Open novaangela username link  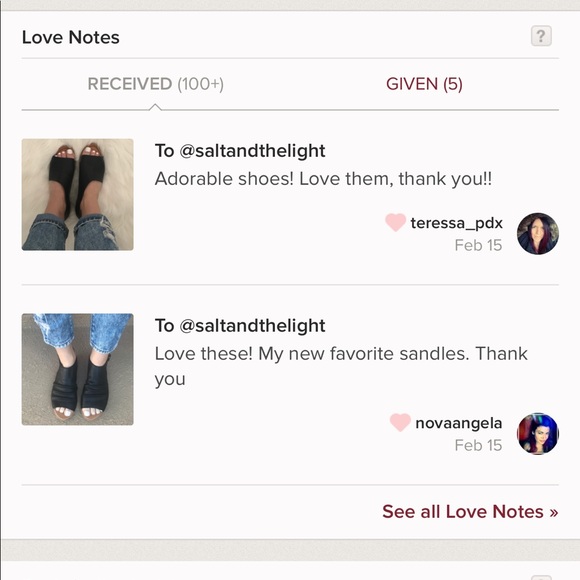coord(459,423)
